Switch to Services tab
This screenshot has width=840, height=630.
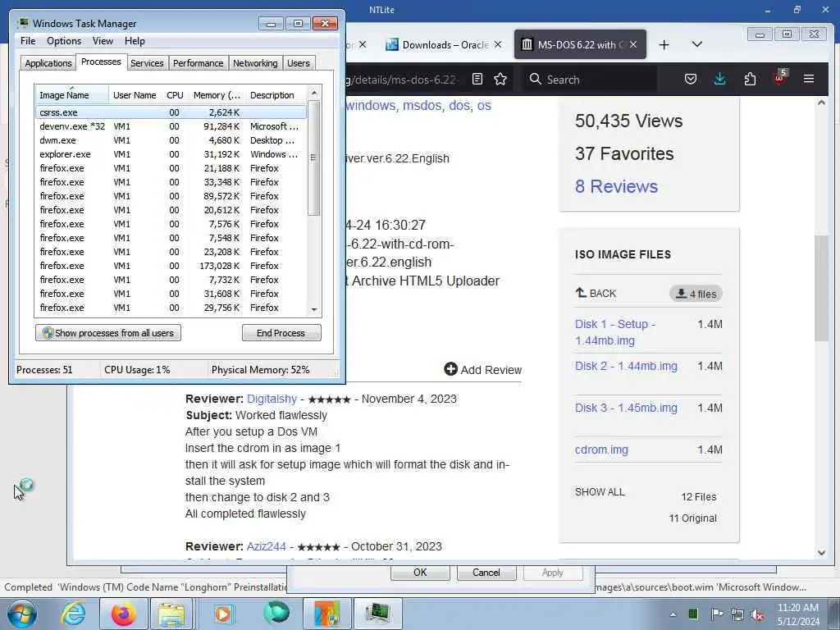pyautogui.click(x=147, y=63)
